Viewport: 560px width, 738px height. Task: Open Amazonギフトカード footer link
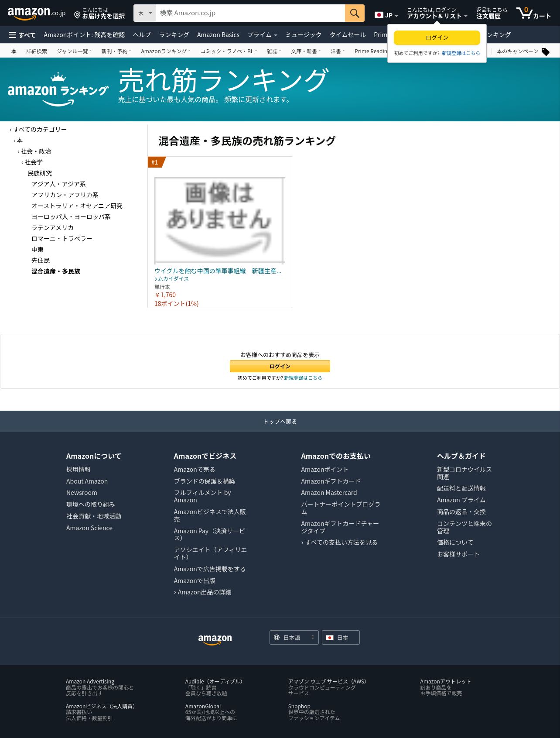pyautogui.click(x=331, y=481)
